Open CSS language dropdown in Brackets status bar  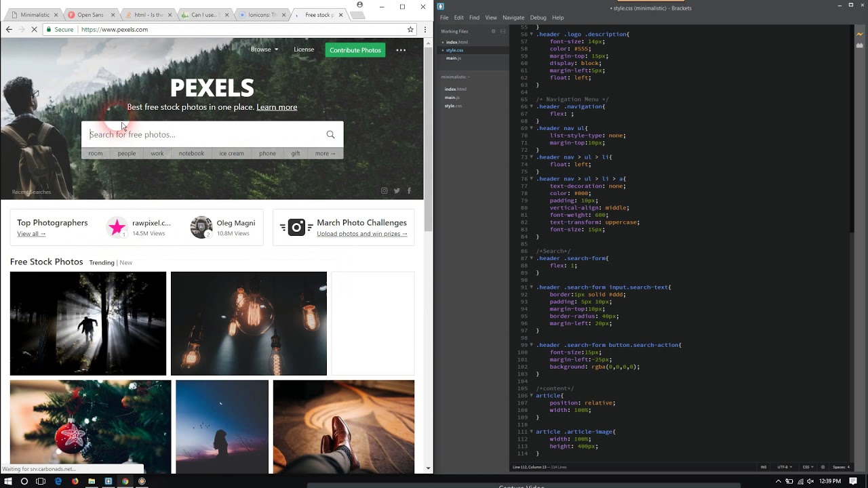[x=807, y=467]
